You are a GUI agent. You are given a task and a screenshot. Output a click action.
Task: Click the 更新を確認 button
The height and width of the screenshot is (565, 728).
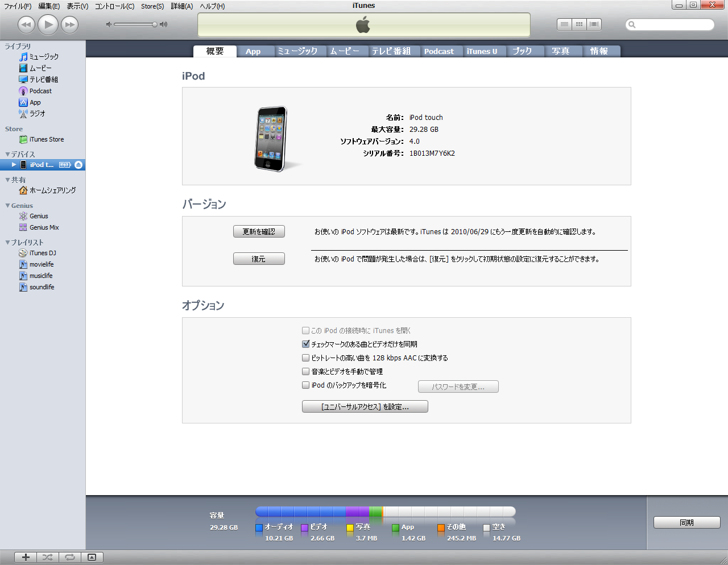pos(259,231)
